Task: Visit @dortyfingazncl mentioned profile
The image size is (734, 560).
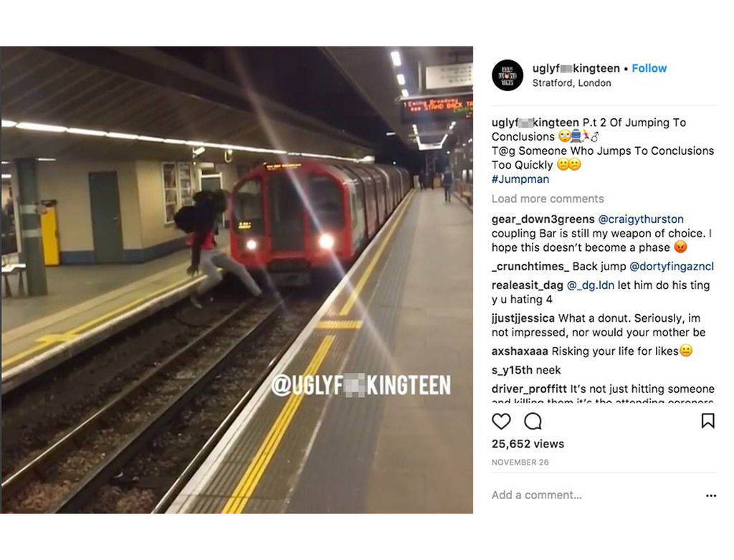Action: point(671,267)
